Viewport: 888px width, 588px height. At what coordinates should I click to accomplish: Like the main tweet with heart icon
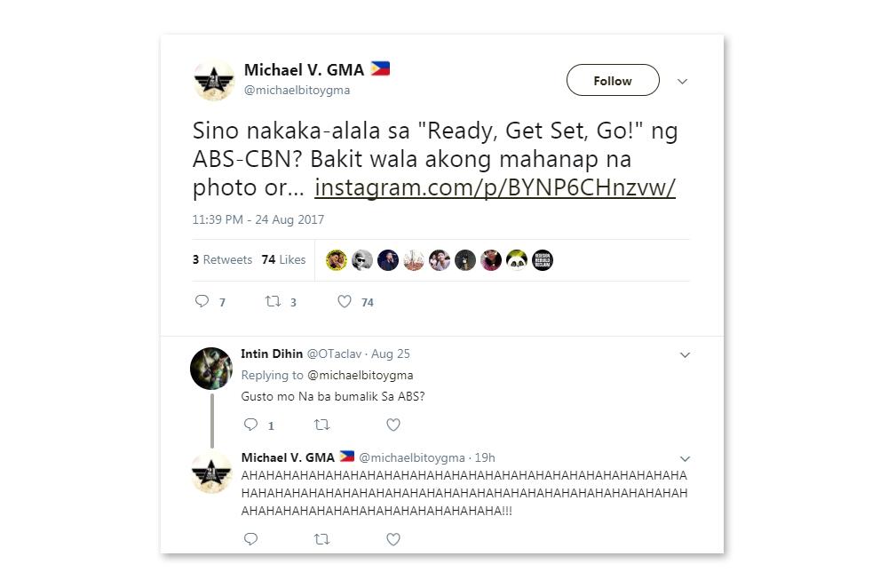pyautogui.click(x=345, y=301)
